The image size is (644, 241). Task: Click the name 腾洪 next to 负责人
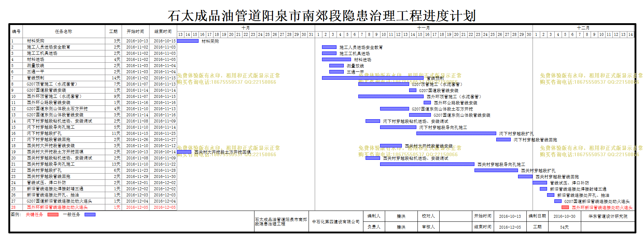tap(401, 227)
